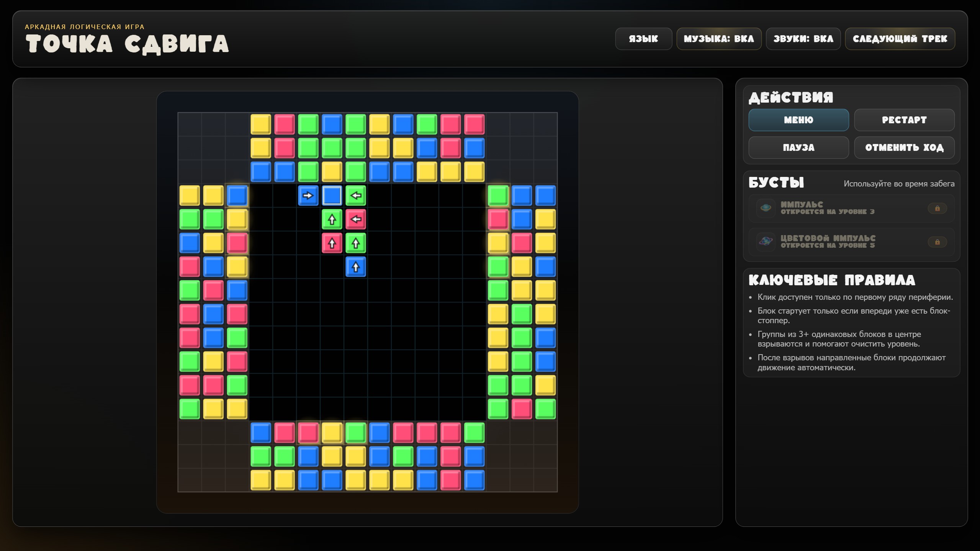Viewport: 980px width, 551px height.
Task: Launch the glowing red block on right periphery
Action: click(498, 219)
